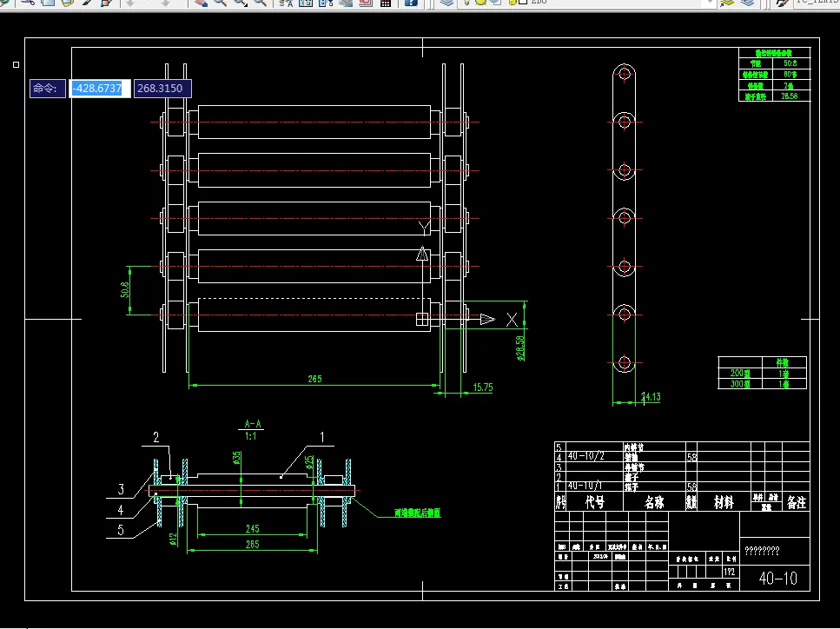The height and width of the screenshot is (629, 840).
Task: Click the blue help question-mark toolbar icon
Action: point(411,3)
